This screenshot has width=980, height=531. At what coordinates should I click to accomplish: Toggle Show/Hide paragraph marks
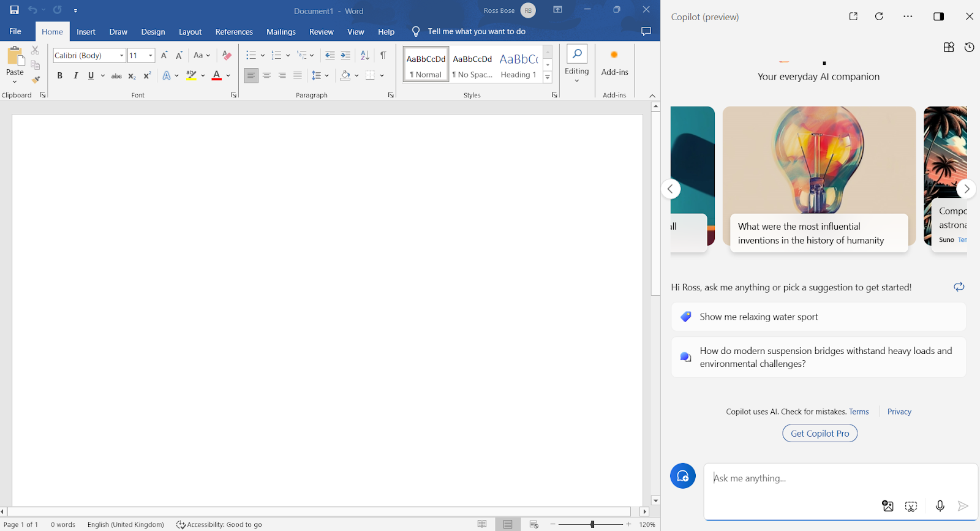pos(383,55)
